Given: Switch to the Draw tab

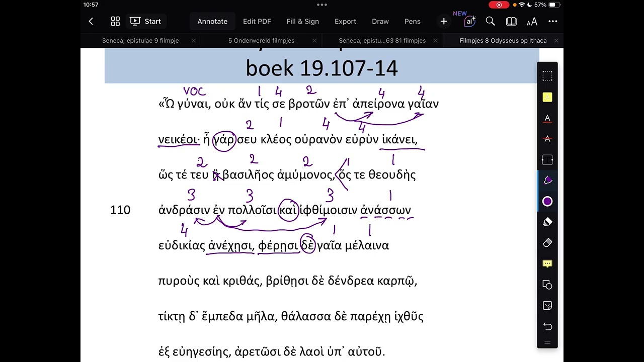Looking at the screenshot, I should 380,21.
